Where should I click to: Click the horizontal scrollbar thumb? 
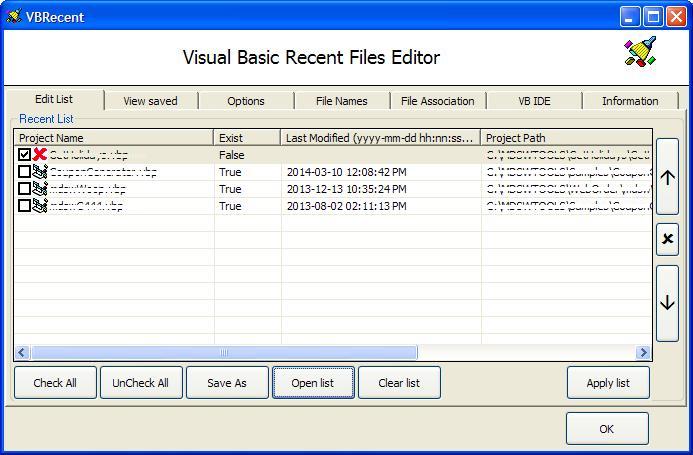(224, 352)
